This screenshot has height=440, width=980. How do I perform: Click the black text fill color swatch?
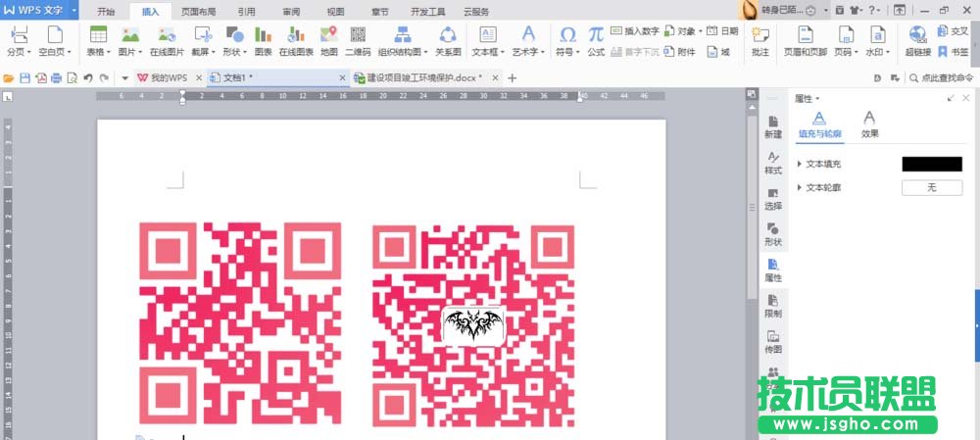(931, 164)
